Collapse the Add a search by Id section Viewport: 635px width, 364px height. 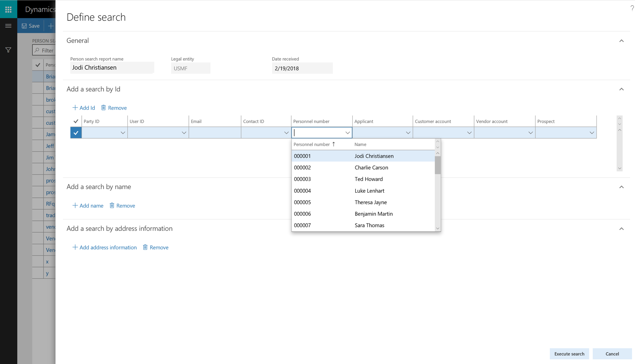(x=621, y=89)
